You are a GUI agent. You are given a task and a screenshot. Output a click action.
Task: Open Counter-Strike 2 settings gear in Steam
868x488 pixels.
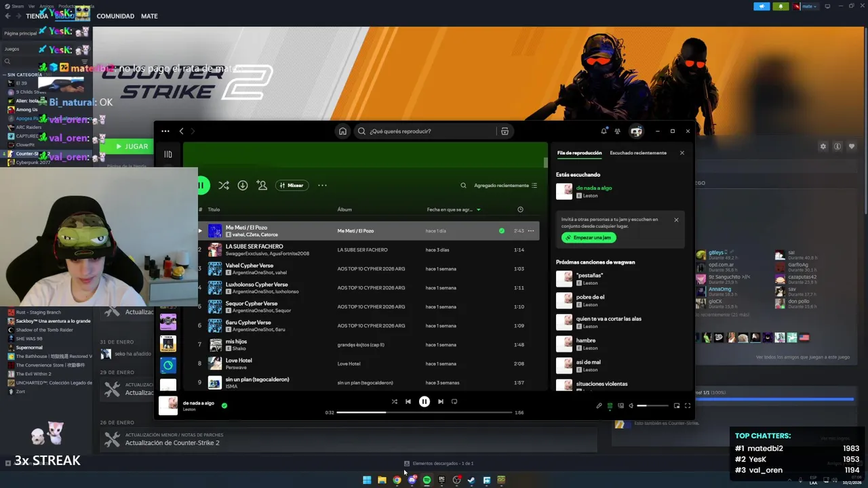tap(823, 146)
